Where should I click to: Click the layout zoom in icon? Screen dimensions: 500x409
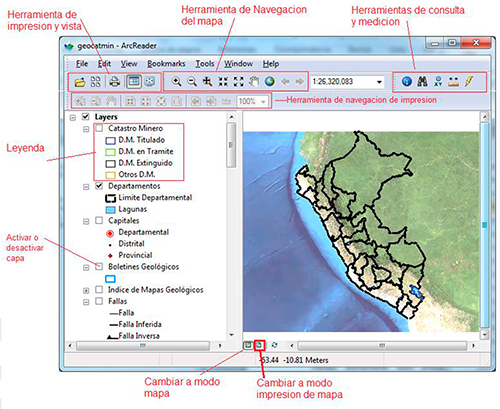tap(80, 101)
